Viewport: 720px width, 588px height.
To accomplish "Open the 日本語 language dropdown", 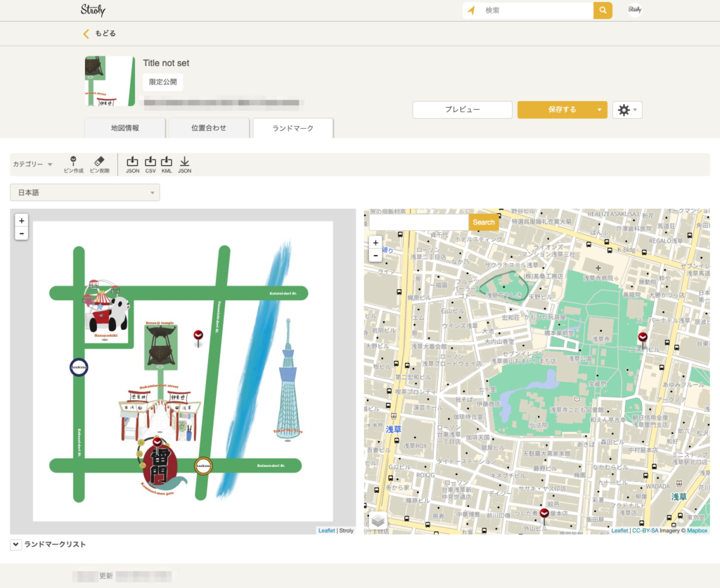I will [84, 192].
